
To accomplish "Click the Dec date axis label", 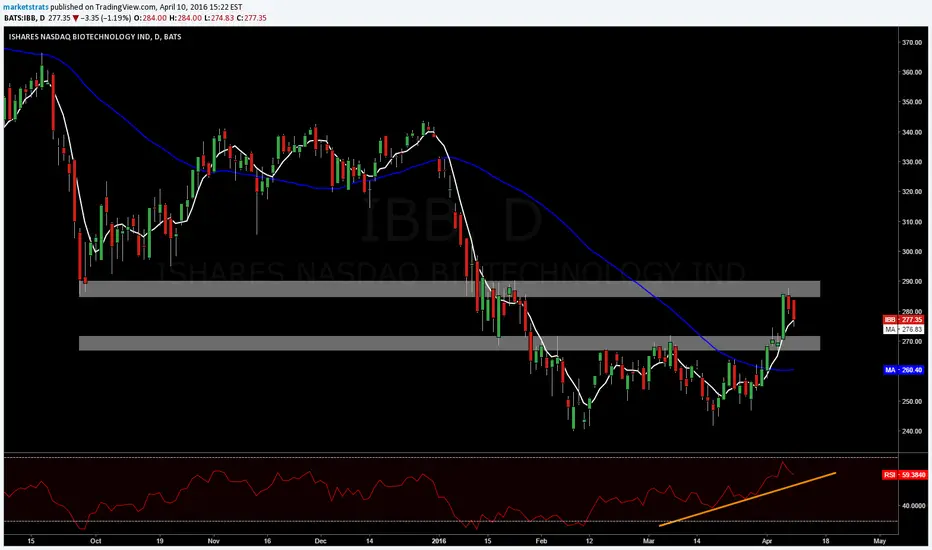I will coord(320,541).
